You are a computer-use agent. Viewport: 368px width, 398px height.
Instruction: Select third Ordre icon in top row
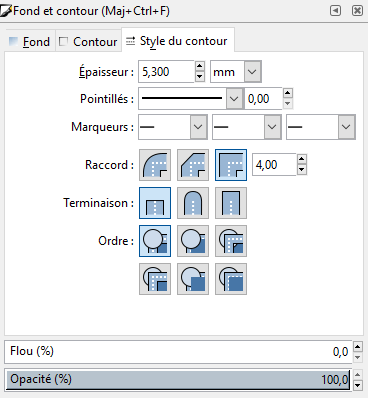point(231,241)
